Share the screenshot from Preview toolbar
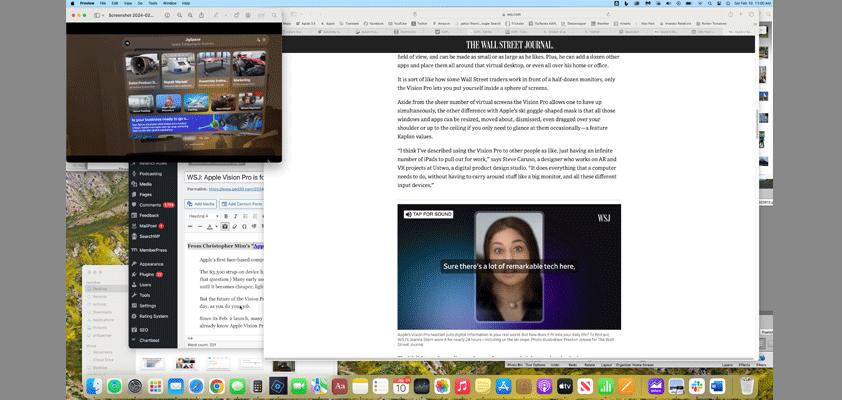This screenshot has width=842, height=400. [201, 15]
